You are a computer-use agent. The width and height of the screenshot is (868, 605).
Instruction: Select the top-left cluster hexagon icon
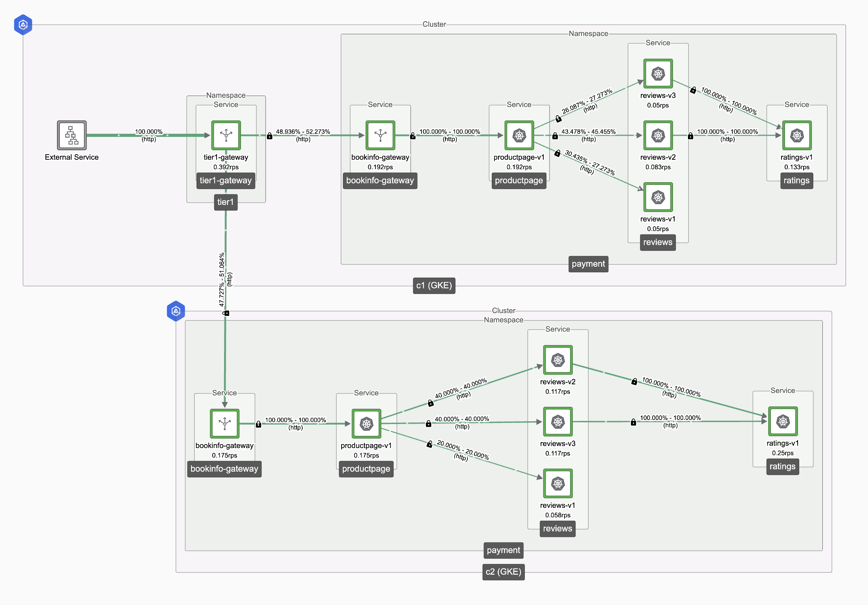coord(22,22)
